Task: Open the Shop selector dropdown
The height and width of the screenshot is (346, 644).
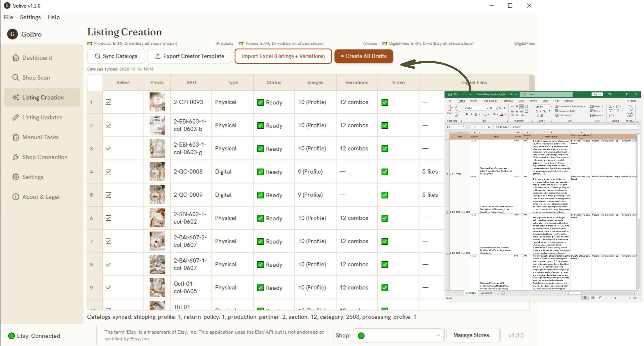Action: click(398, 335)
